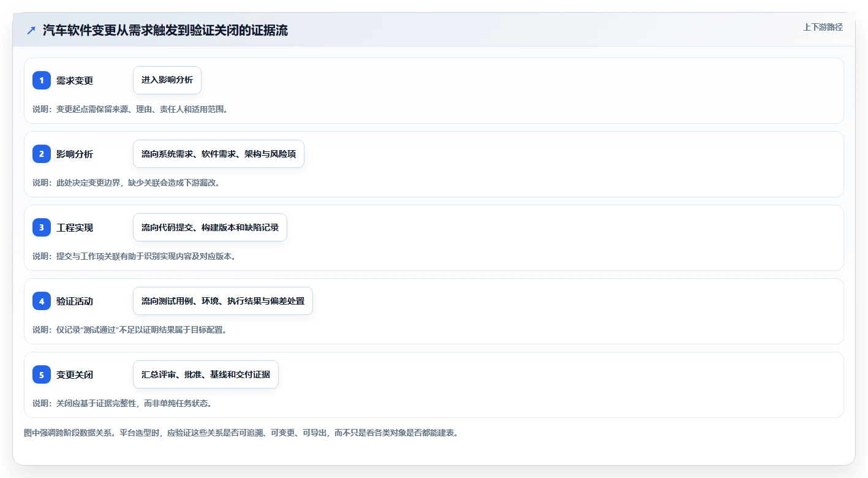Image resolution: width=868 pixels, height=478 pixels.
Task: Click the note 此处决定变更边界，缺少关联会造成下游漏改
Action: tap(126, 183)
